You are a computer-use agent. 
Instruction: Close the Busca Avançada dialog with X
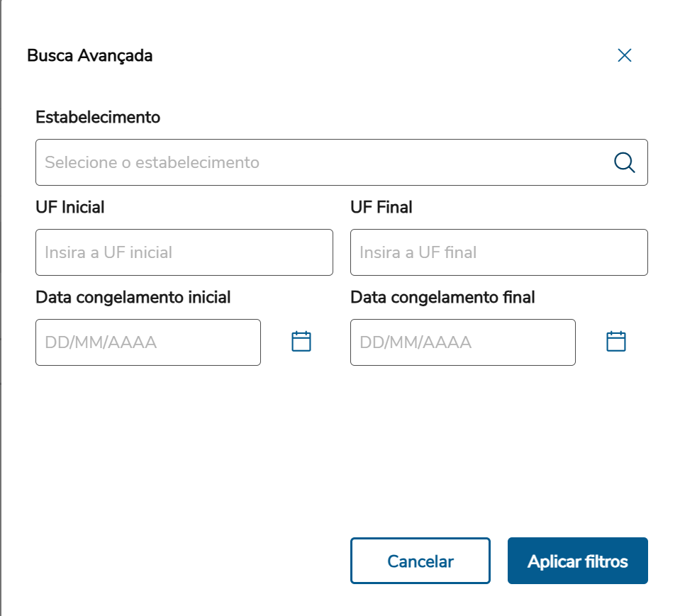pos(624,55)
